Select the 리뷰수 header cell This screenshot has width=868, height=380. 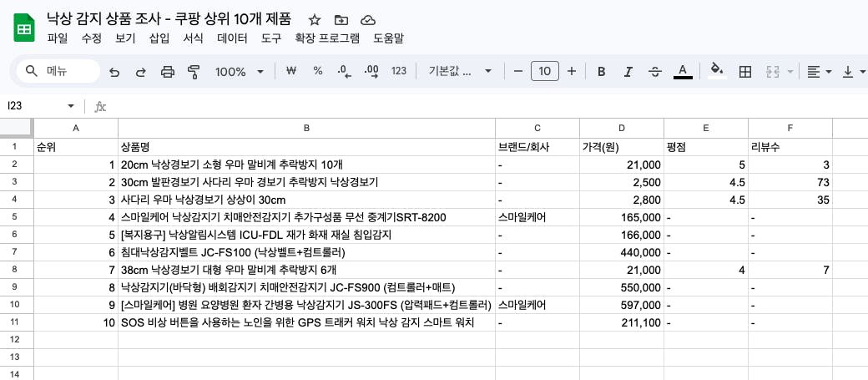[790, 147]
